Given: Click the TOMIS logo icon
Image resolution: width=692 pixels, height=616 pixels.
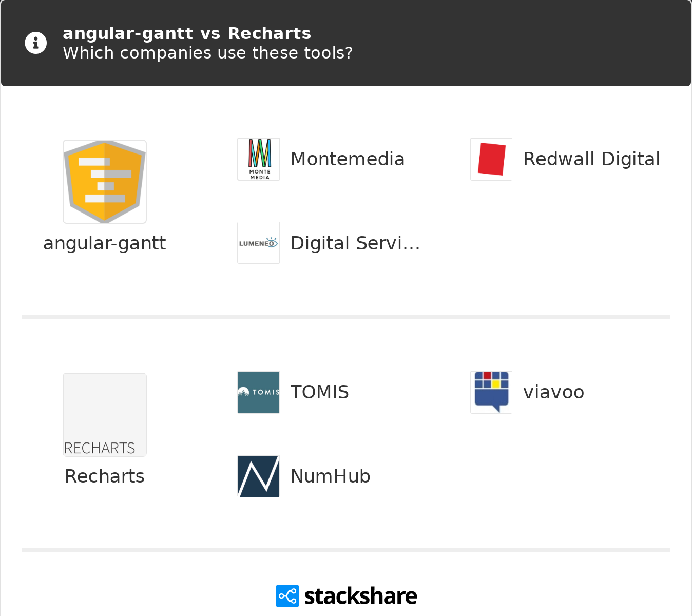Looking at the screenshot, I should tap(259, 392).
